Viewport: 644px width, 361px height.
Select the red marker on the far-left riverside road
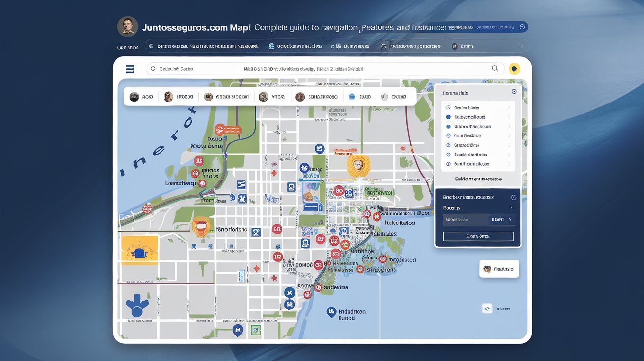coord(147,209)
